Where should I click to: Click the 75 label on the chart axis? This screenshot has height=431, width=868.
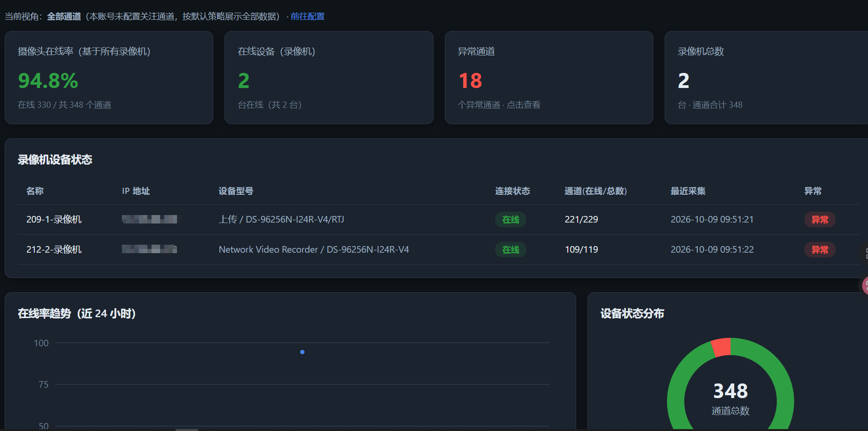43,385
